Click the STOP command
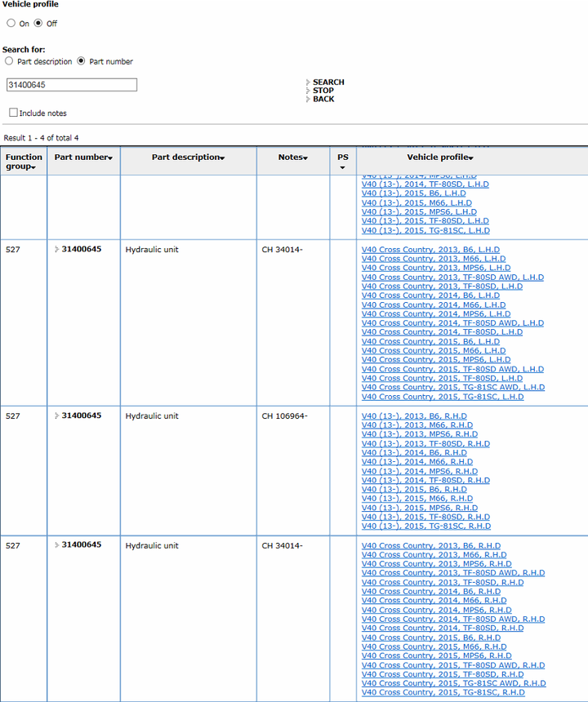The image size is (588, 702). tap(323, 91)
